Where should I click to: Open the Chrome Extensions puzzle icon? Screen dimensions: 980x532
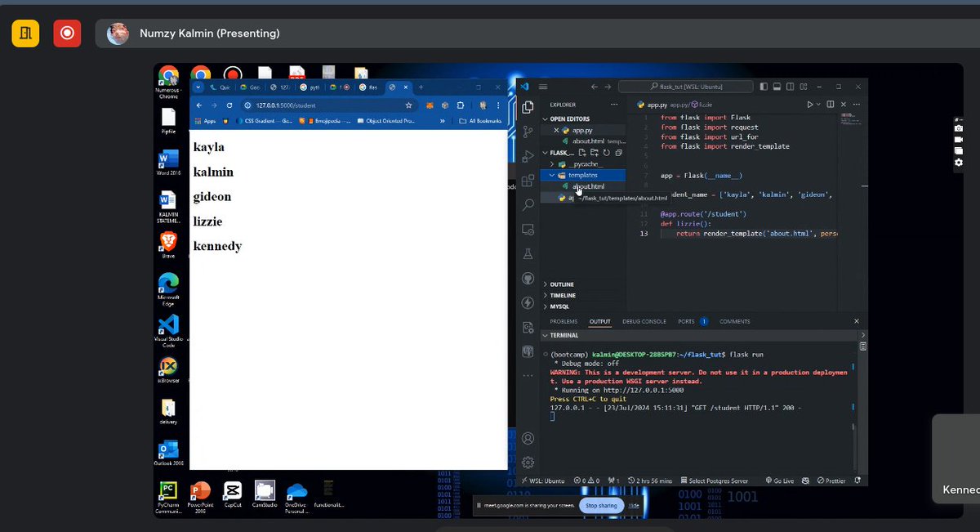tap(461, 105)
